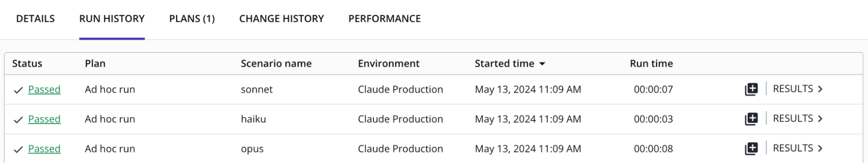Click the checkmark icon beside haiku's Passed status
The image size is (868, 163).
pyautogui.click(x=18, y=120)
